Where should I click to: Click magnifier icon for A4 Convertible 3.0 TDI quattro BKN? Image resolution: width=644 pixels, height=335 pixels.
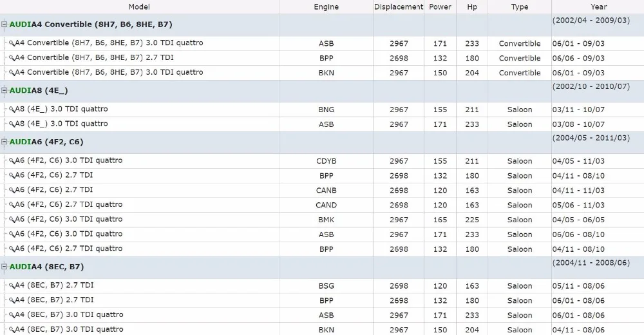pos(12,73)
